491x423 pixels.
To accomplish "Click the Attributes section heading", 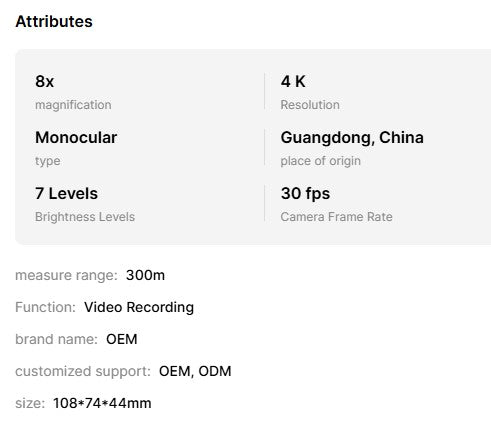I will [54, 22].
